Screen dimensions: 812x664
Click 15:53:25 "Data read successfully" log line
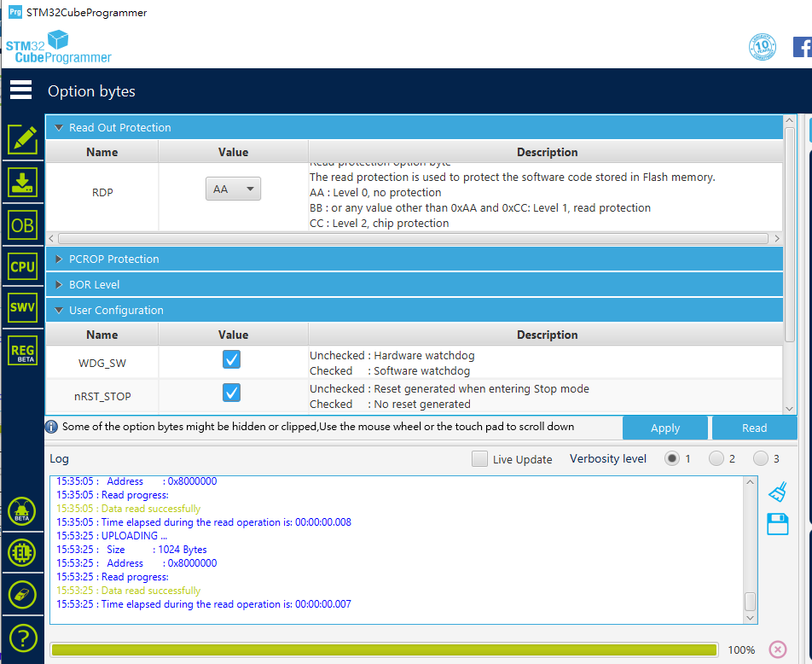pos(129,591)
